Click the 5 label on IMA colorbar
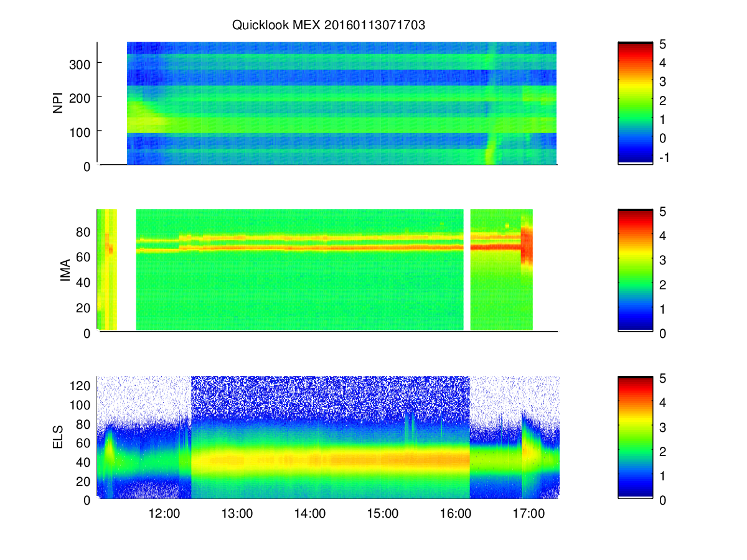747x560 pixels. (663, 211)
